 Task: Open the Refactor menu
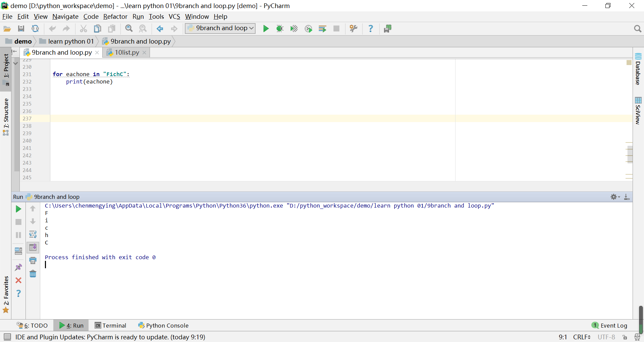point(115,16)
